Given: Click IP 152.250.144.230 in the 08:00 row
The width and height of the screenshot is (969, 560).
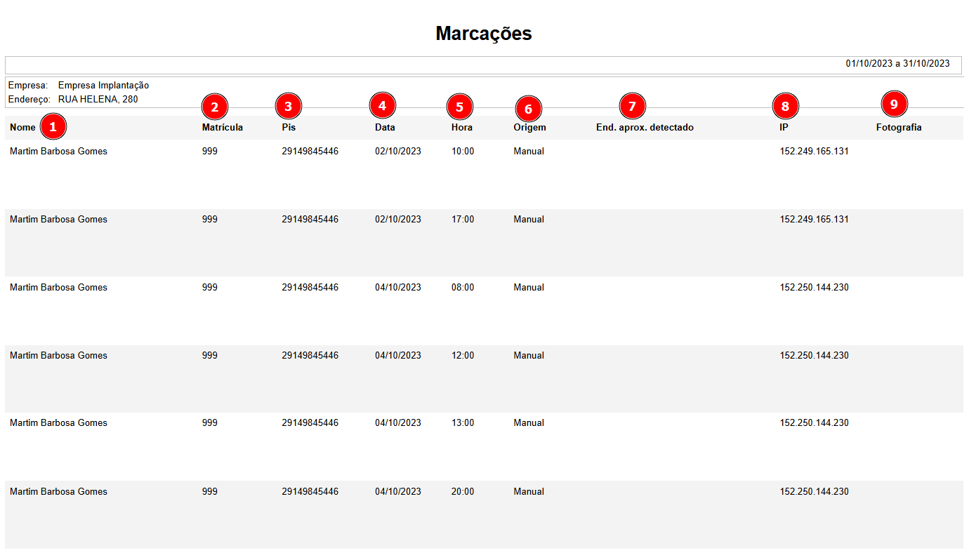Looking at the screenshot, I should [x=814, y=288].
